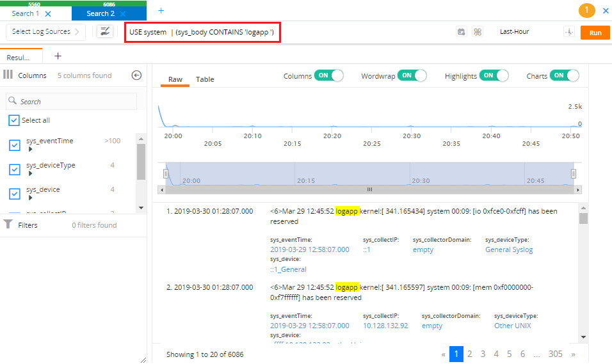612x364 pixels.
Task: Click the search magnifier icon
Action: coord(13,100)
